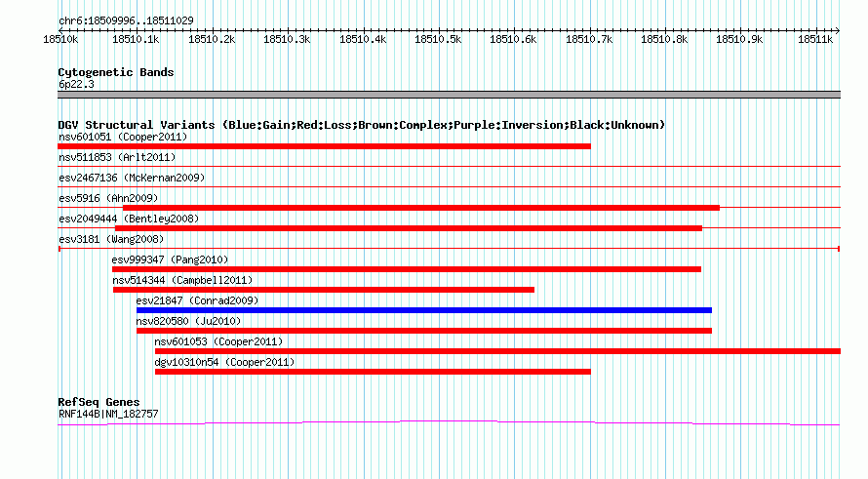The height and width of the screenshot is (479, 868).
Task: Click the 6p22.3 band label
Action: tap(76, 84)
